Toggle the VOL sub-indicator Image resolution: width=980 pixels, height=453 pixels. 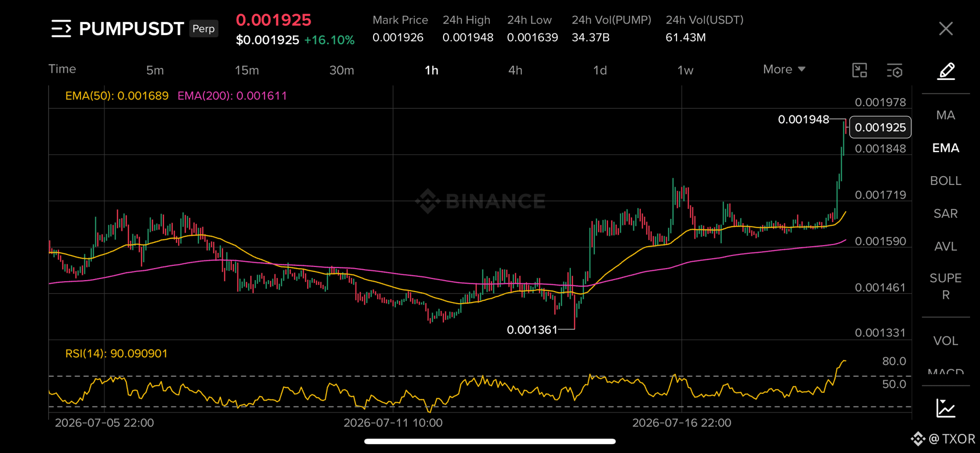[946, 341]
